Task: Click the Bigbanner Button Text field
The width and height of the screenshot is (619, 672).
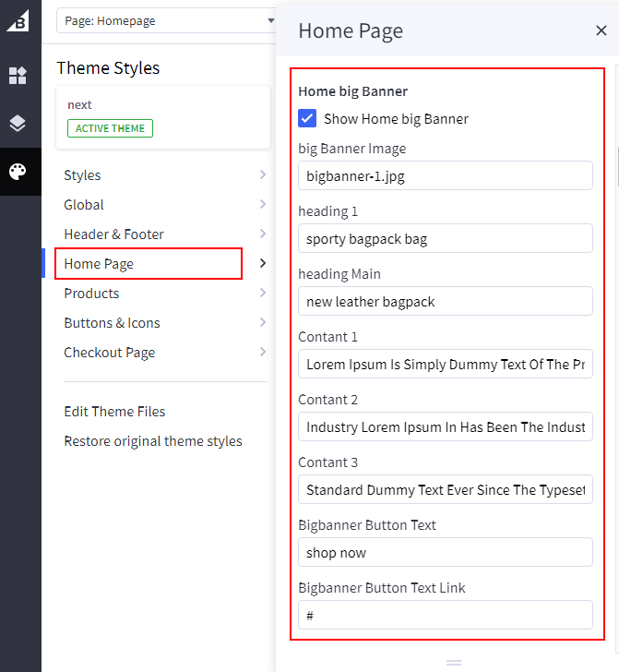Action: (x=446, y=553)
